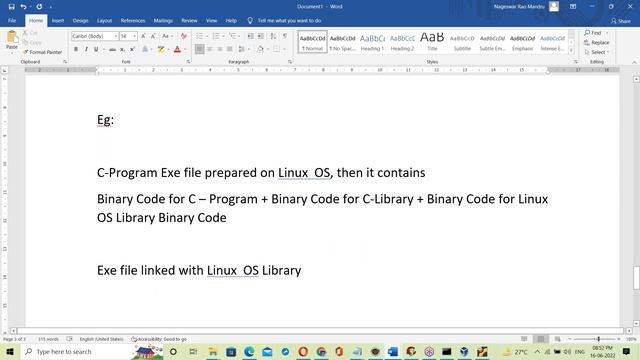Screen dimensions: 640x360
Task: Open the Windows Start menu
Action: [10, 351]
